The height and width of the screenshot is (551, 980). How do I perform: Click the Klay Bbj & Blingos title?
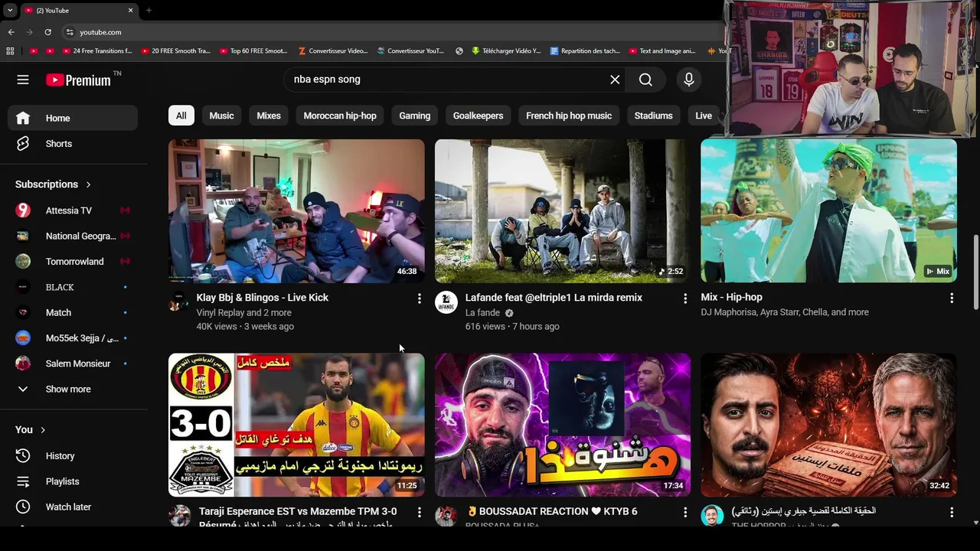pyautogui.click(x=262, y=298)
